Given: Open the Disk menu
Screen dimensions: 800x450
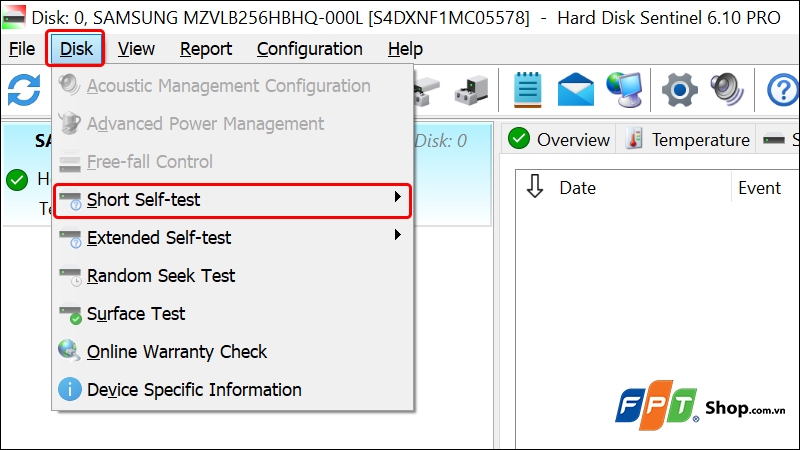Looking at the screenshot, I should (76, 49).
